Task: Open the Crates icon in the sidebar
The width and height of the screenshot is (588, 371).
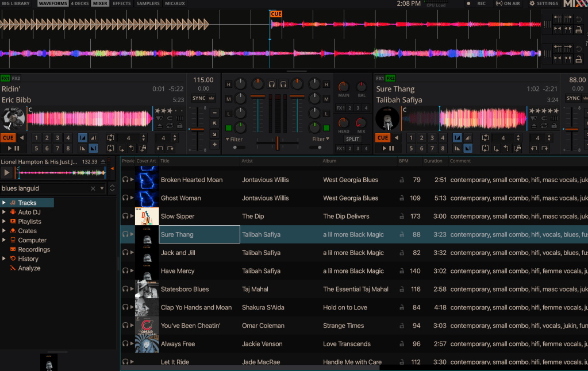Action: 13,231
